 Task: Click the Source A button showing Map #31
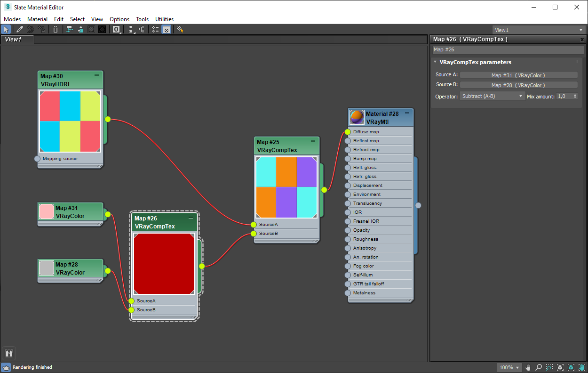pos(519,74)
